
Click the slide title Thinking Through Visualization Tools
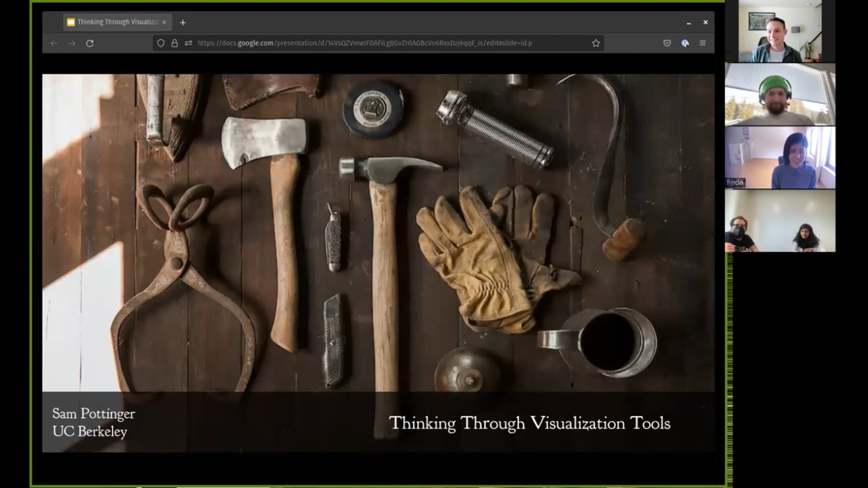point(529,423)
